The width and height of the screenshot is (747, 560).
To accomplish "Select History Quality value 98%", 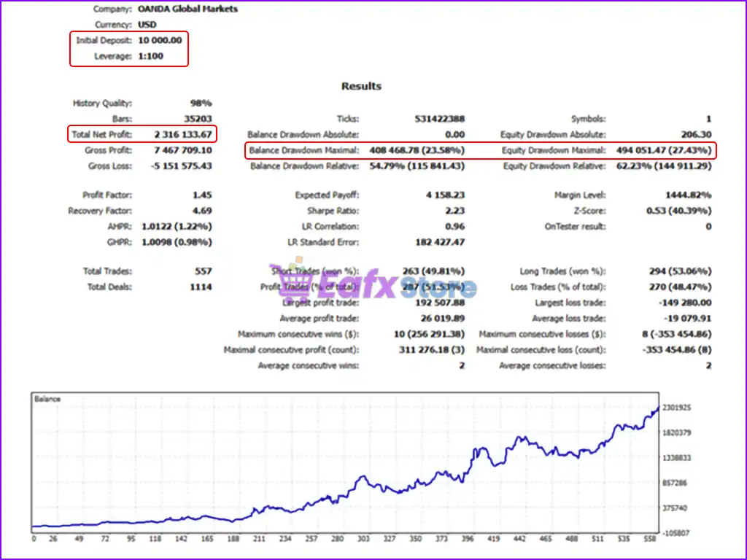I will coord(201,104).
